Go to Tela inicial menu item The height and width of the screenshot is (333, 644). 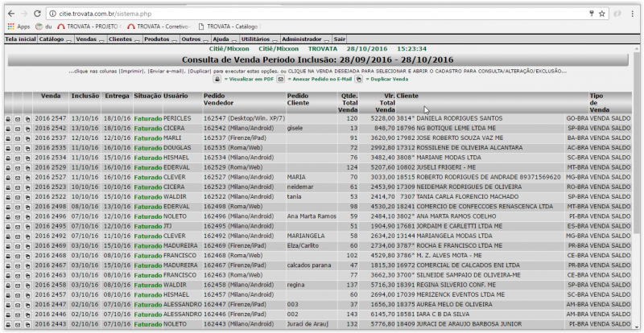coord(21,39)
